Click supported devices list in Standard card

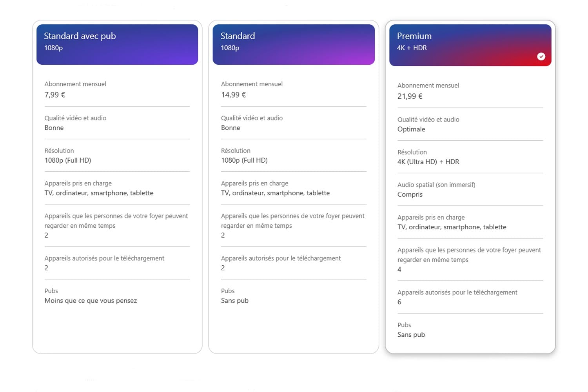[x=275, y=193]
